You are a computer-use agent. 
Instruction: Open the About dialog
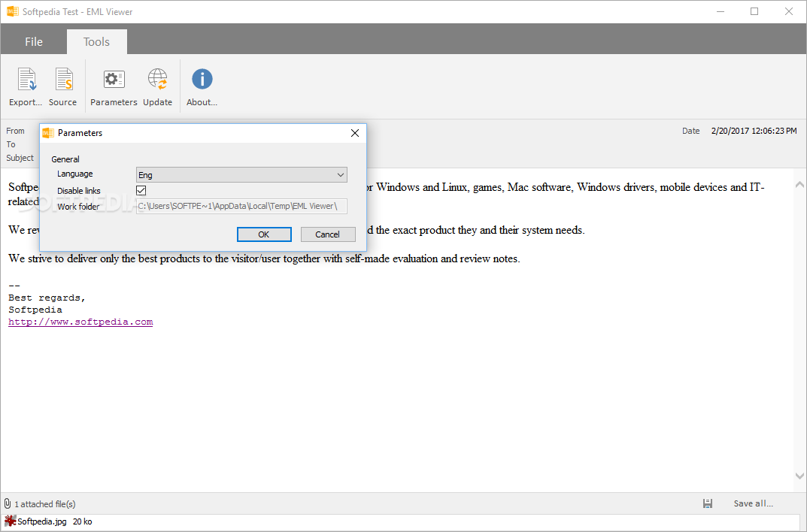point(202,87)
